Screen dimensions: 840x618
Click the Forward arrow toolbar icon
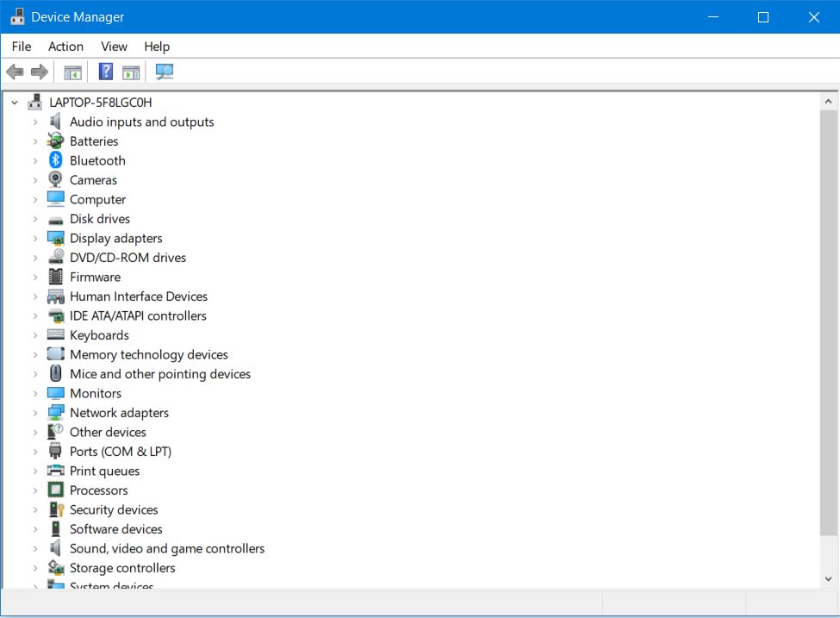pyautogui.click(x=39, y=72)
